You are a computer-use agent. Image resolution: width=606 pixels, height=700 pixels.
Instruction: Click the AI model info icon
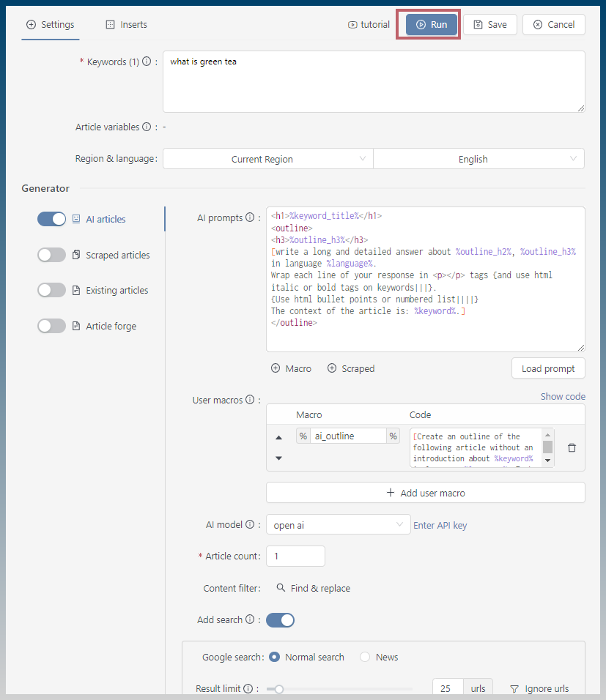(251, 524)
